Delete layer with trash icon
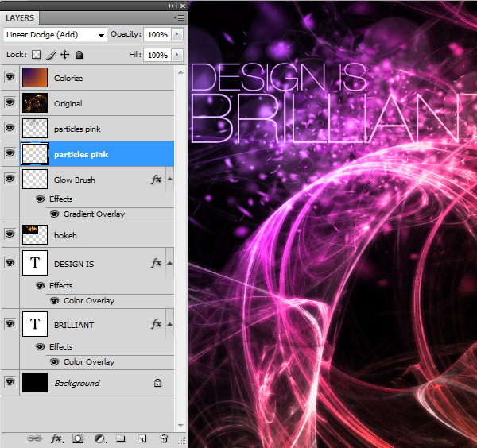The height and width of the screenshot is (448, 477). click(164, 438)
